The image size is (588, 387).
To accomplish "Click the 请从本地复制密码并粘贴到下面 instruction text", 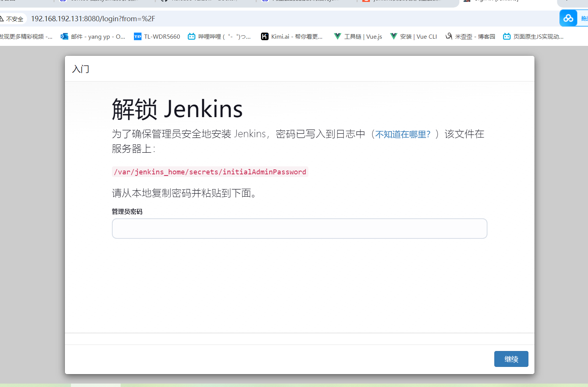I will click(185, 193).
